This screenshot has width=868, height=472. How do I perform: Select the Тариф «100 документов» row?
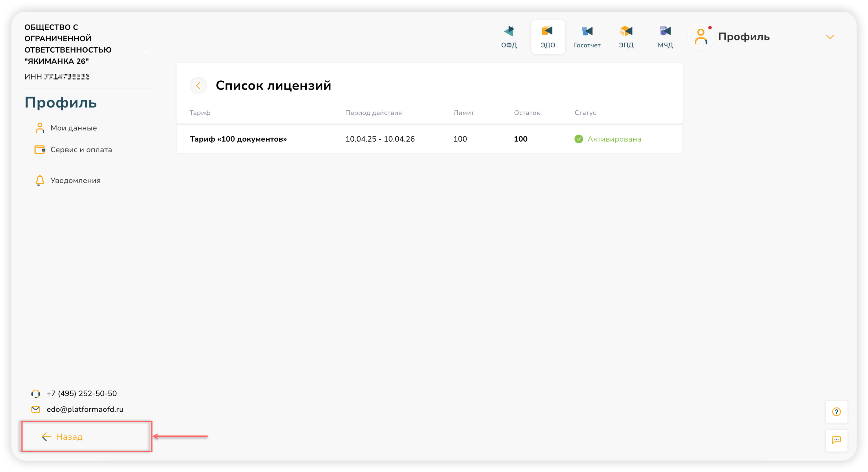pos(238,139)
